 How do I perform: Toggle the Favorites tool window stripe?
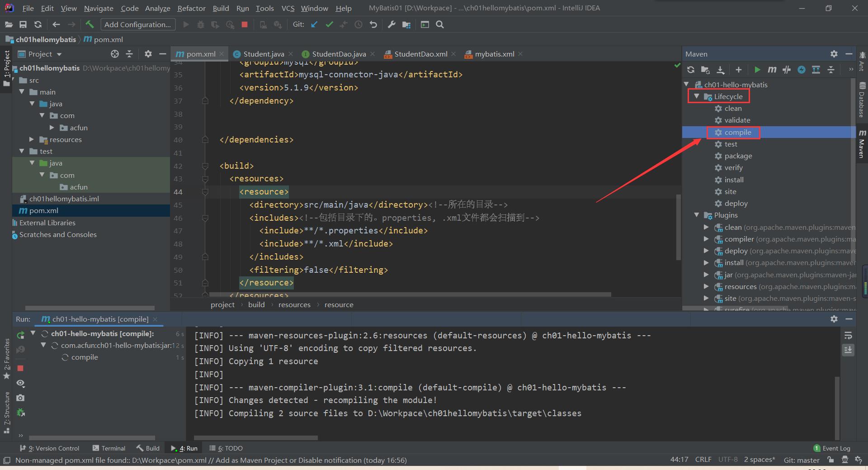6,359
